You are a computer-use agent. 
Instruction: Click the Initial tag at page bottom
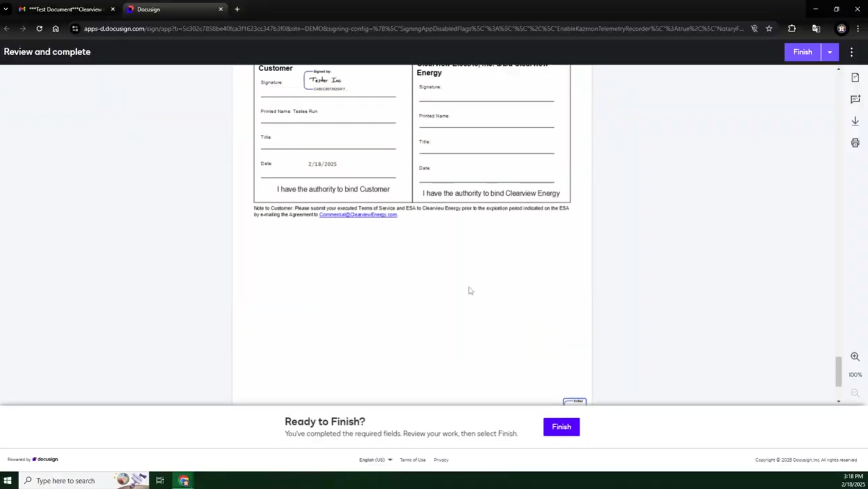pyautogui.click(x=575, y=402)
